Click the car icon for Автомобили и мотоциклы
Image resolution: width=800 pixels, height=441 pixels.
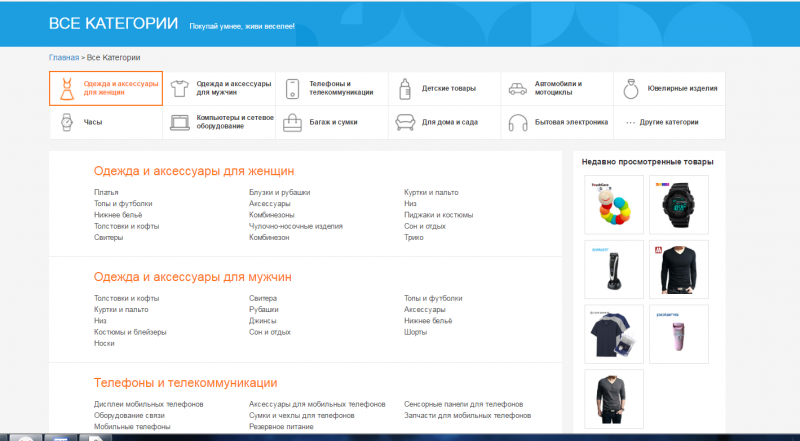tap(517, 89)
